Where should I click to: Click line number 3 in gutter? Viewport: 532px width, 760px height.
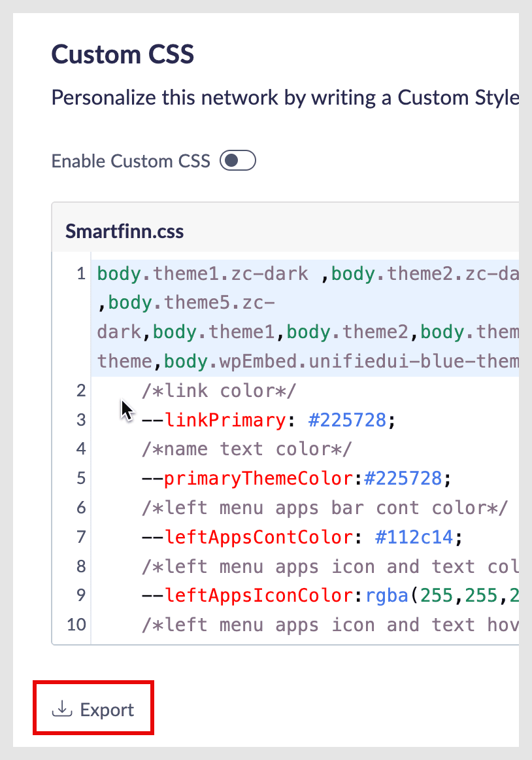pos(81,420)
